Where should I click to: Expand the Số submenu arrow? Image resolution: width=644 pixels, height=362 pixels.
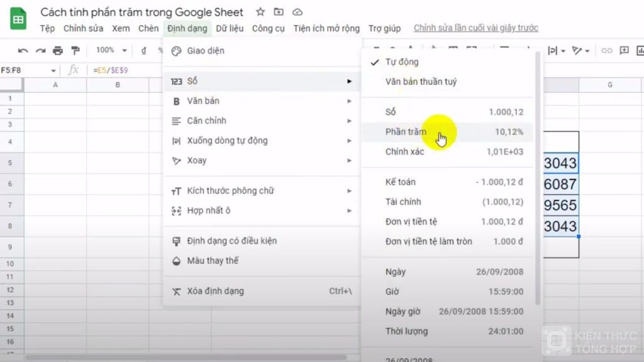click(x=349, y=81)
